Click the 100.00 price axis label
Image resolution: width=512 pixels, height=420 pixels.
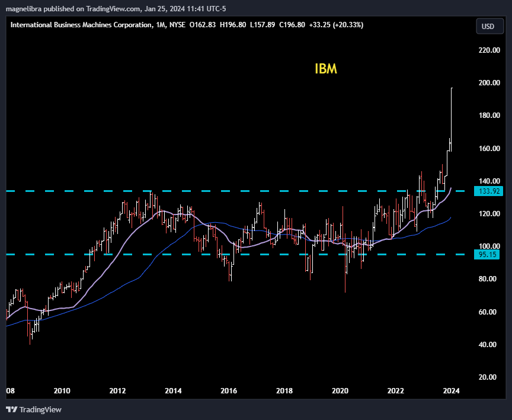pos(489,246)
